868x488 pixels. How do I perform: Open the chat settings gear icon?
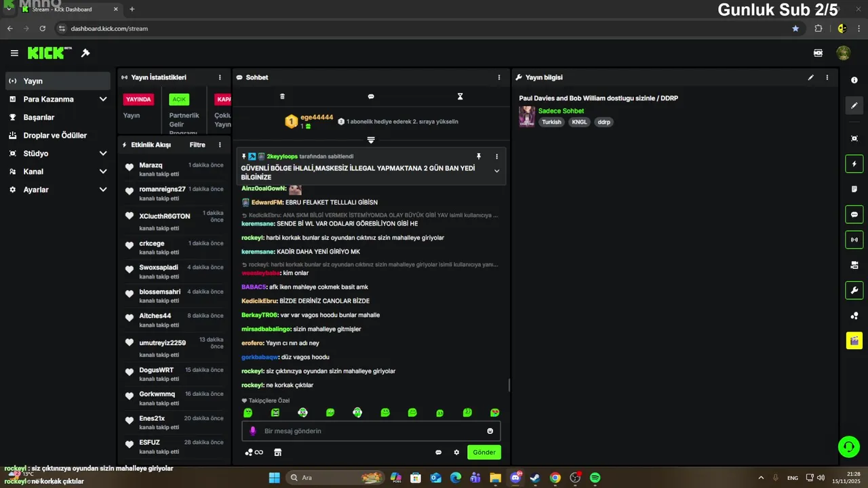(456, 452)
